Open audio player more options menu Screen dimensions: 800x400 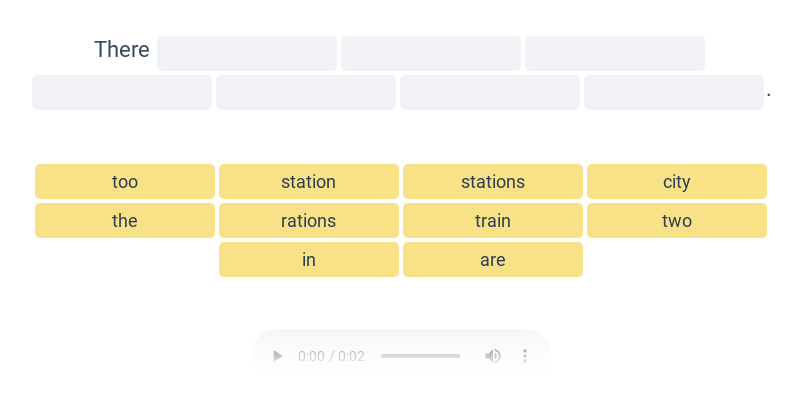pyautogui.click(x=524, y=356)
